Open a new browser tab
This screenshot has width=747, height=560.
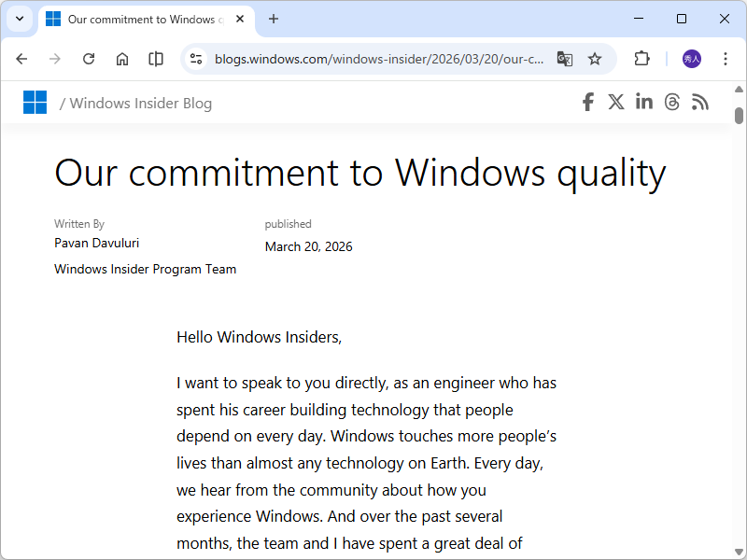click(273, 19)
